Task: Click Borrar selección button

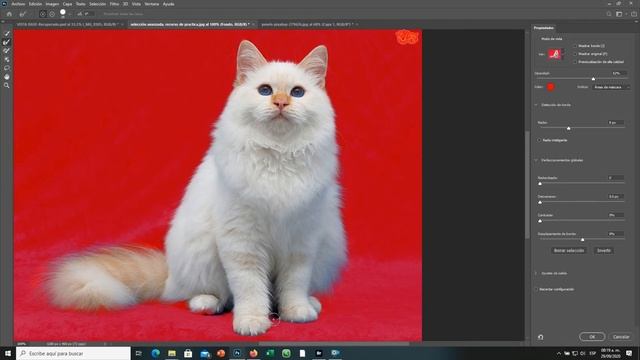Action: point(569,250)
